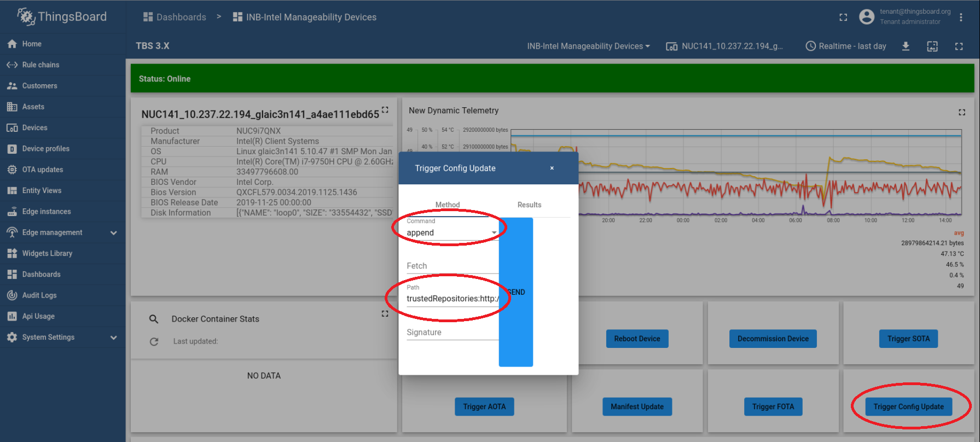Screen dimensions: 980x442
Task: Click the Trigger SOTA button
Action: [909, 339]
